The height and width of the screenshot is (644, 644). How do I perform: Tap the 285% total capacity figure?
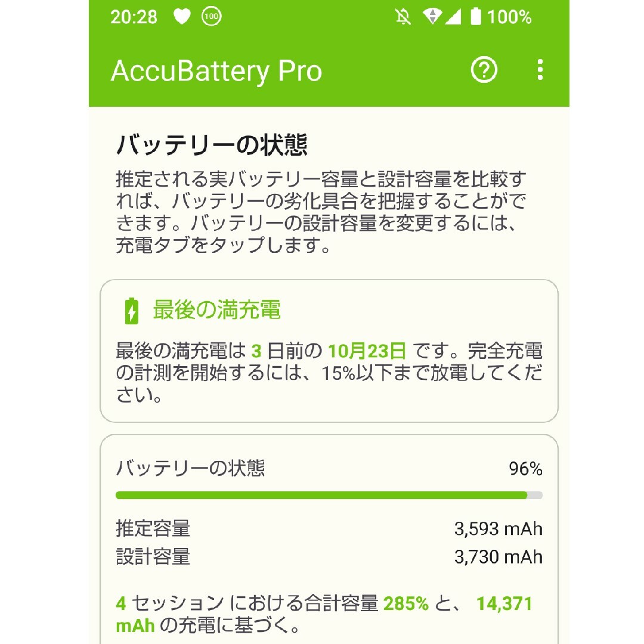coord(406,603)
